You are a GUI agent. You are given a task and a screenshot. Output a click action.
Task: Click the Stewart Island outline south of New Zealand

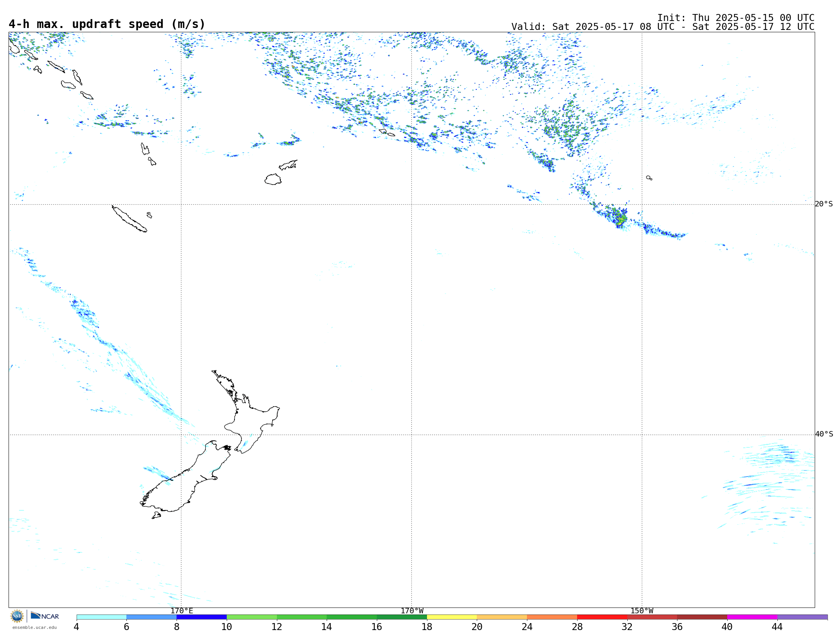[156, 515]
